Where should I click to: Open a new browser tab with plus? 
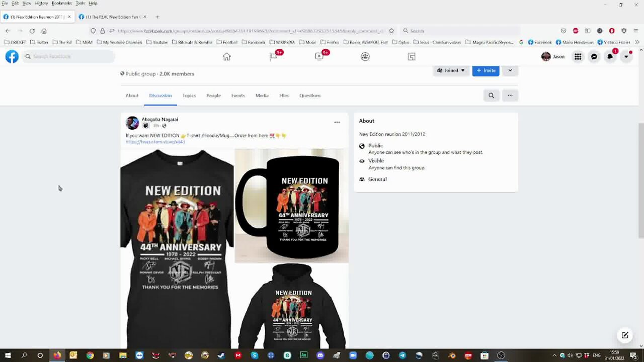(x=157, y=17)
